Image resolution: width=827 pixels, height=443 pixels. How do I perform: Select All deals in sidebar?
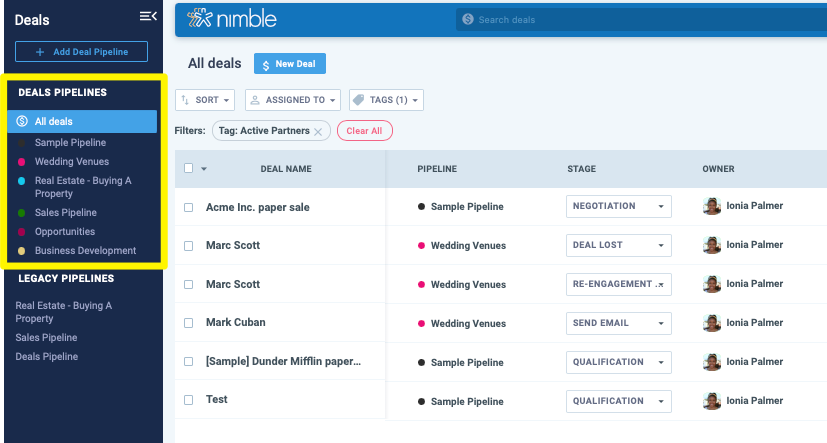(82, 121)
